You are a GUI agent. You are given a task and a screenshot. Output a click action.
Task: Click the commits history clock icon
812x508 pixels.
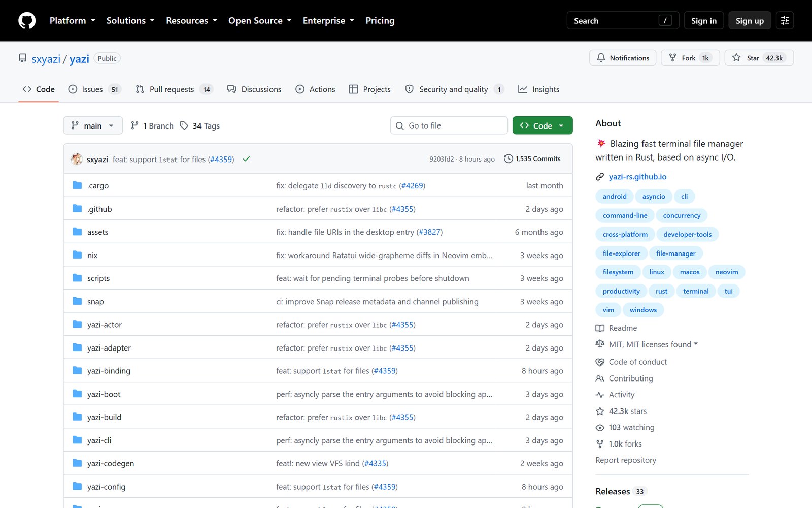(508, 159)
